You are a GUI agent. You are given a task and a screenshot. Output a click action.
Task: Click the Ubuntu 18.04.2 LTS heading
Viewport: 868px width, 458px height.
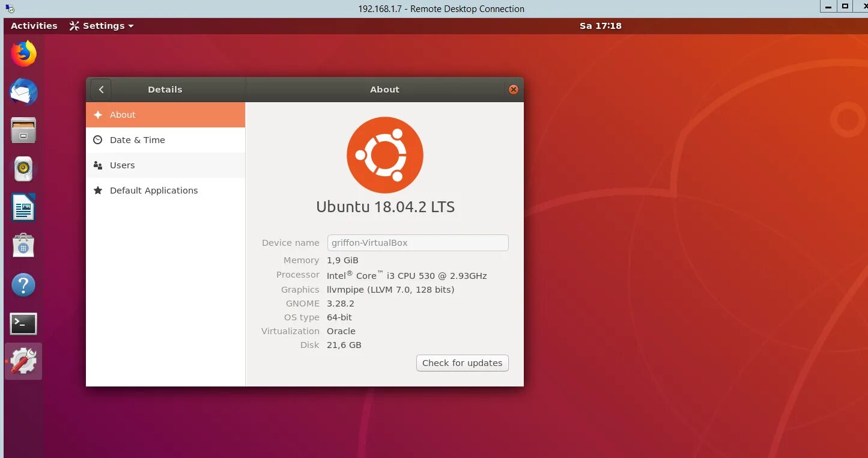(x=386, y=207)
